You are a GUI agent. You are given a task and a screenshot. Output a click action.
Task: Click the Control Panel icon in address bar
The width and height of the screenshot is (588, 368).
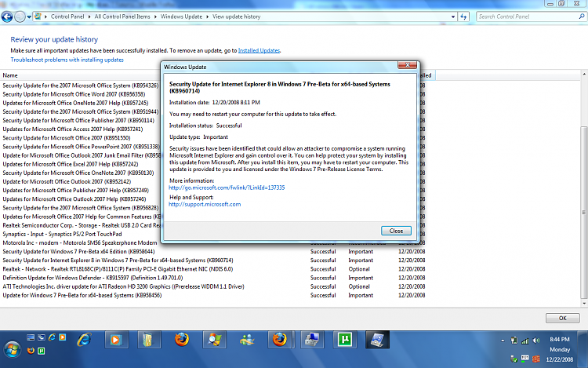pos(38,16)
